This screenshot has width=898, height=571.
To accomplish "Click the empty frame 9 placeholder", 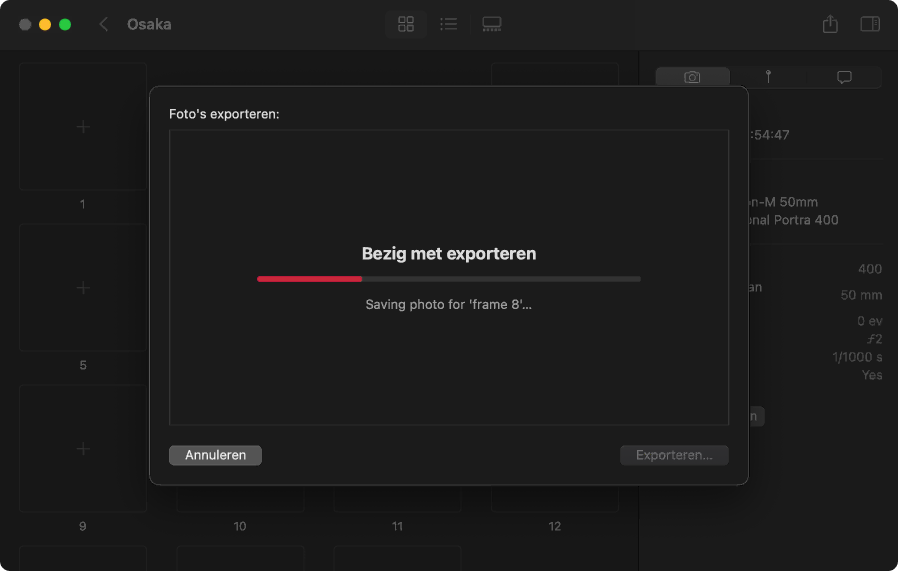I will (x=83, y=448).
